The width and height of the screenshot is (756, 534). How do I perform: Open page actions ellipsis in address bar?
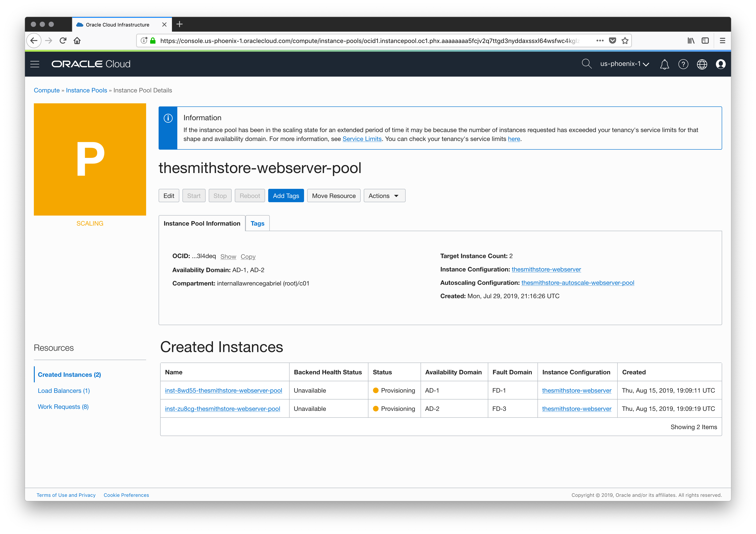pos(600,41)
